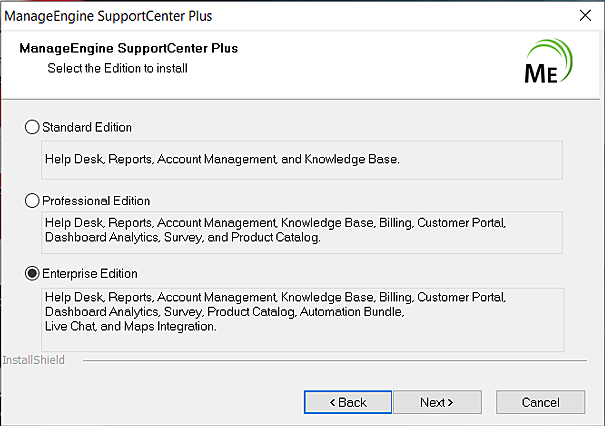Click the Enterprise Edition label text
Viewport: 605px width, 426px height.
pyautogui.click(x=90, y=273)
